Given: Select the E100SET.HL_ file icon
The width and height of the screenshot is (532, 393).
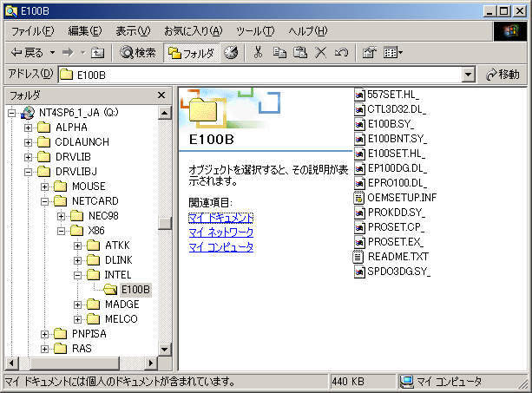Looking at the screenshot, I should 359,154.
